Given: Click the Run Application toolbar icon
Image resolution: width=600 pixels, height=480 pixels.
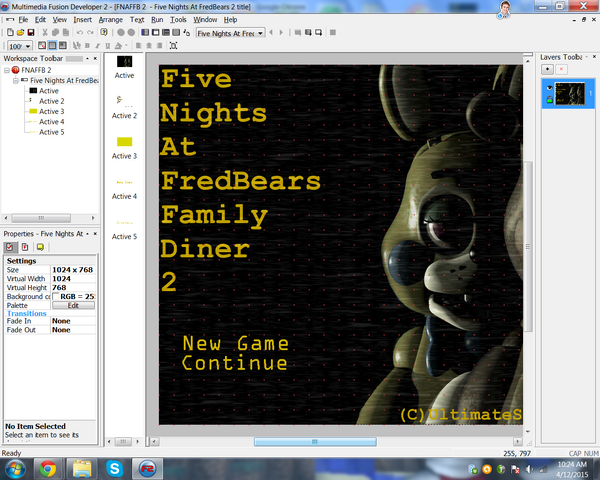Looking at the screenshot, I should coord(308,33).
